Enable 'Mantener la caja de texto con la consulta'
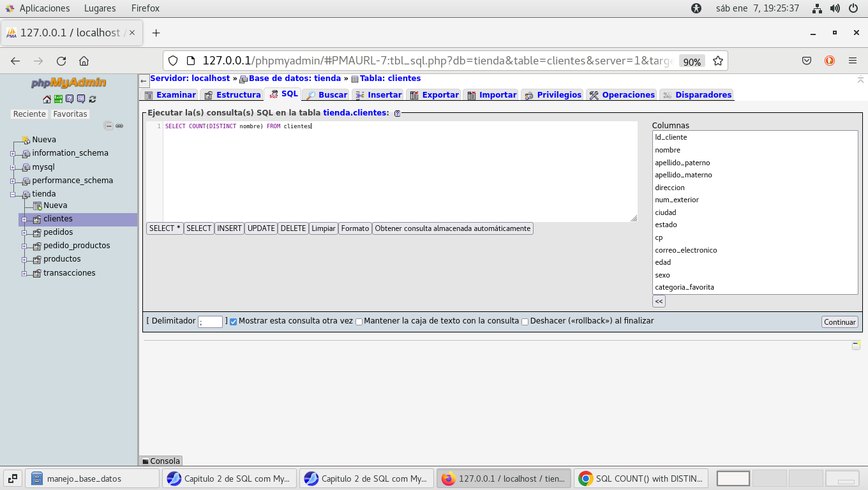Viewport: 868px width, 490px height. click(359, 322)
